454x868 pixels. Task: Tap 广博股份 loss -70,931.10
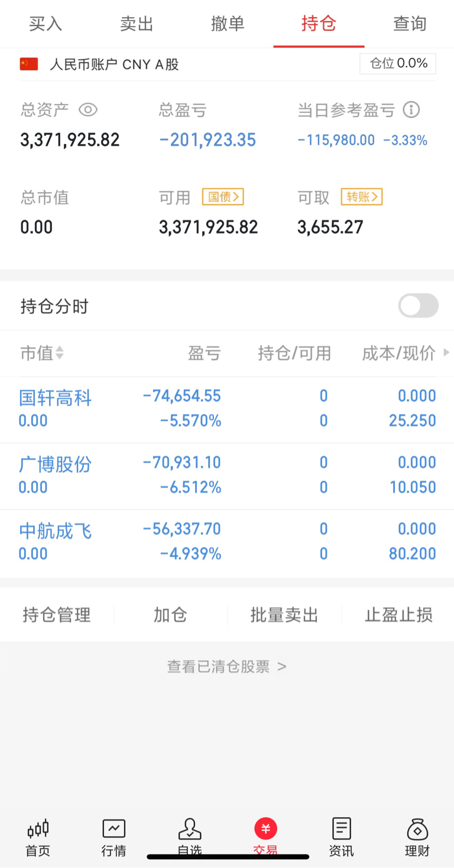[182, 463]
